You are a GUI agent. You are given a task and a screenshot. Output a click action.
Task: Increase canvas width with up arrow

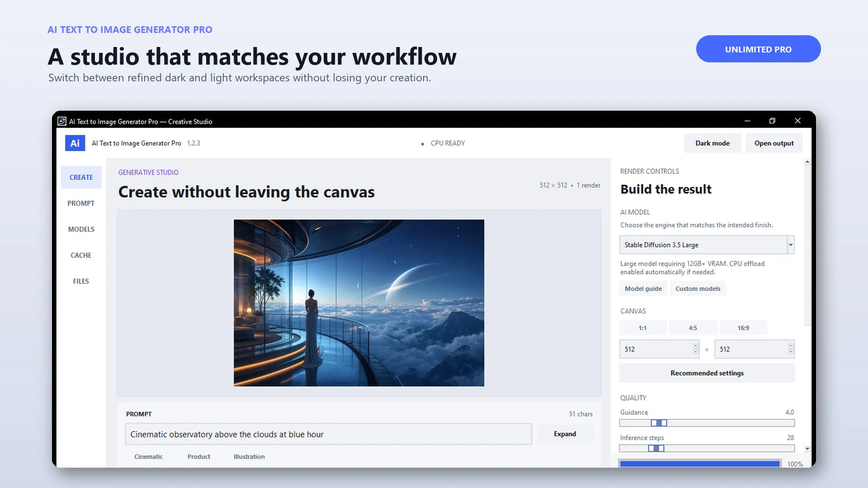coord(696,346)
